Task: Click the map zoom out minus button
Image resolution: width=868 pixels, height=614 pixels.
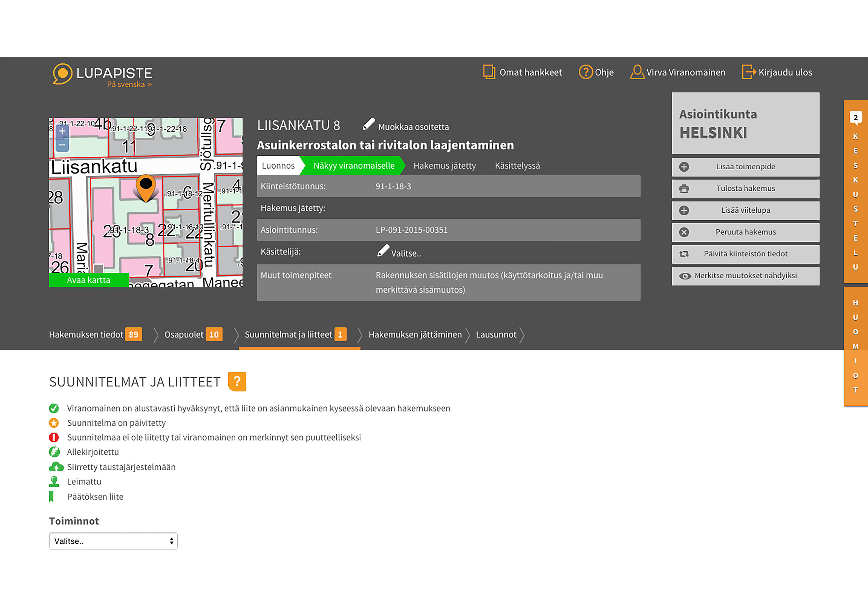Action: pyautogui.click(x=62, y=145)
